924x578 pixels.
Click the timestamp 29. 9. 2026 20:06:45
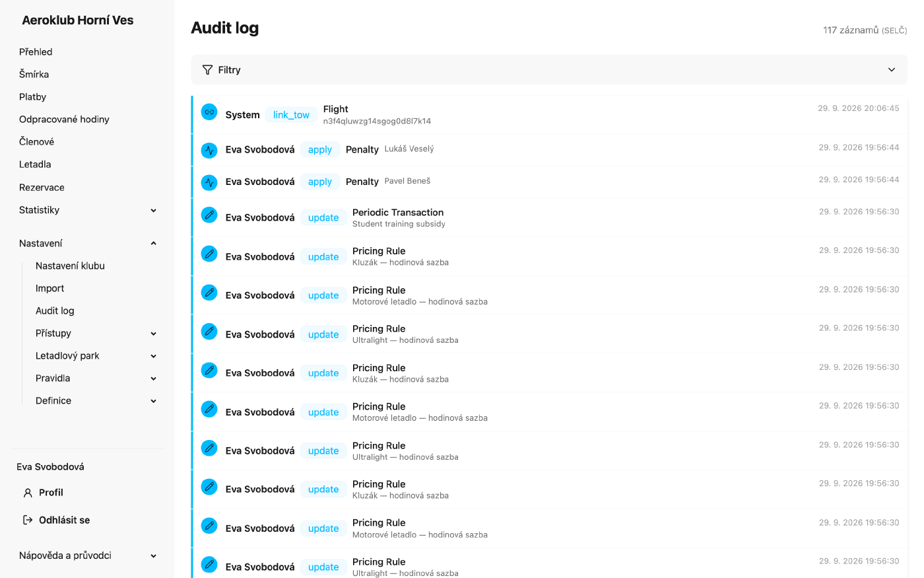[x=859, y=108]
